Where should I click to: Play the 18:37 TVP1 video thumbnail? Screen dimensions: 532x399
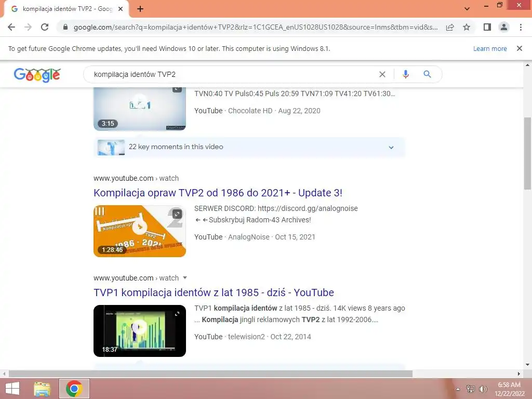tap(140, 331)
